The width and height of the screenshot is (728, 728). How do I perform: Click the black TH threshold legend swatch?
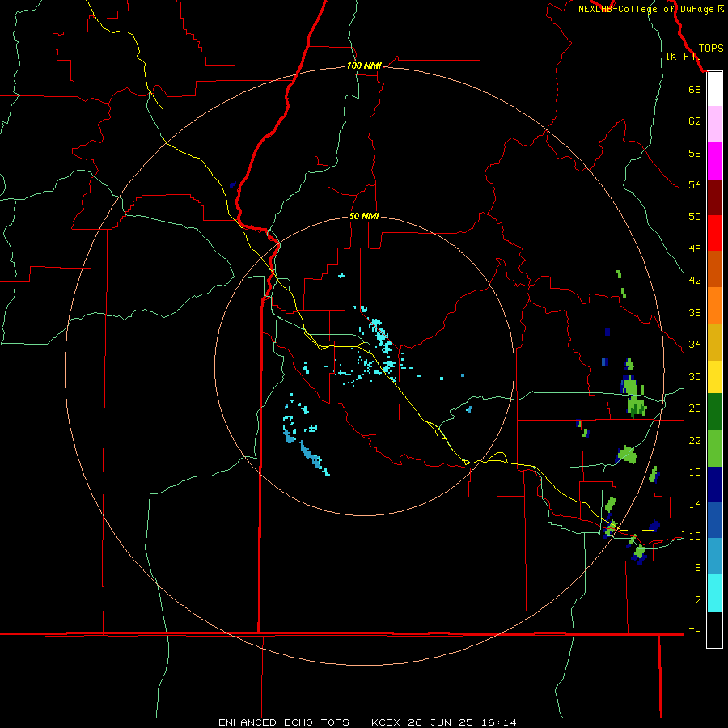[x=714, y=629]
